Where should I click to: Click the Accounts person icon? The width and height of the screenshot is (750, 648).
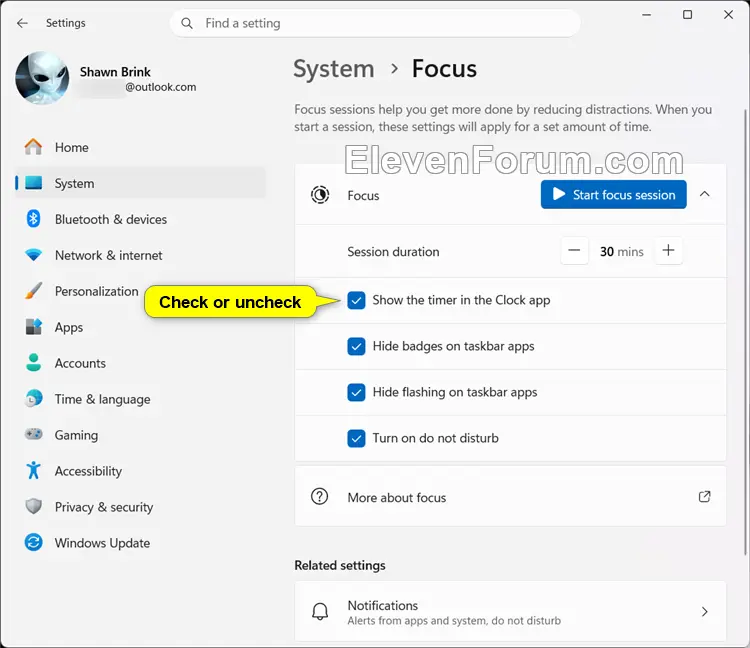pos(33,362)
